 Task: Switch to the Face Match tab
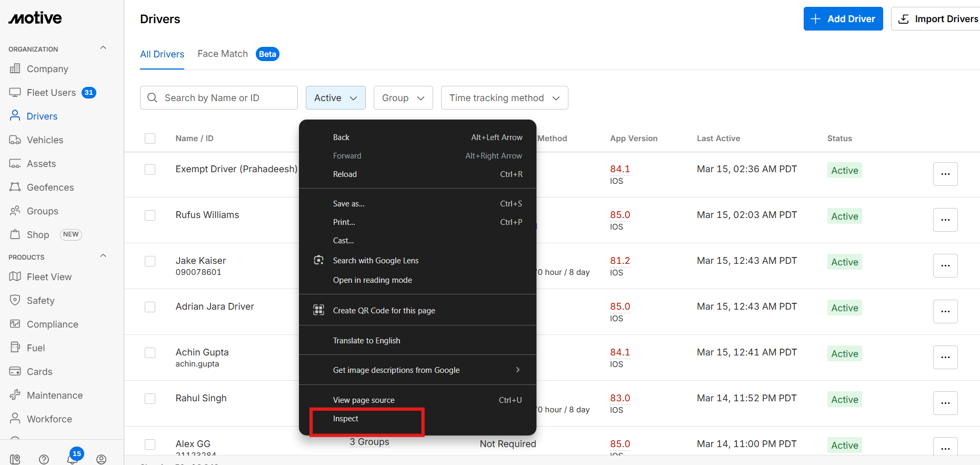(223, 54)
